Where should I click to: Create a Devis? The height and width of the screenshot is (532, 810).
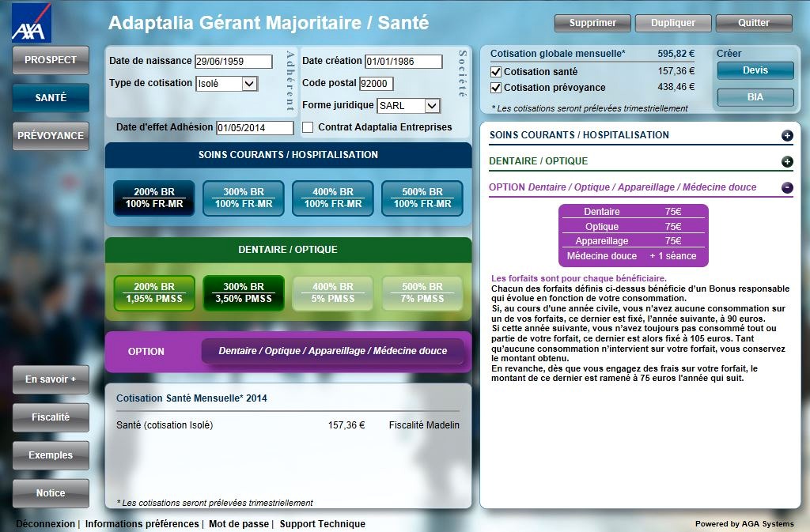pos(755,70)
